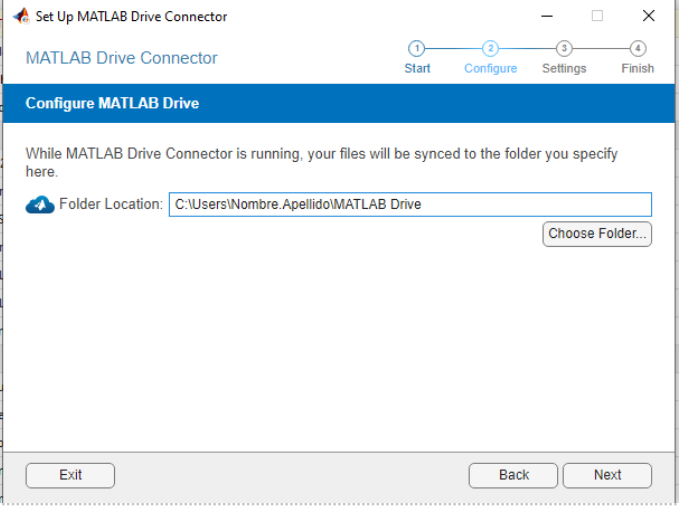679x507 pixels.
Task: Open the Choose Folder browser
Action: (x=598, y=234)
